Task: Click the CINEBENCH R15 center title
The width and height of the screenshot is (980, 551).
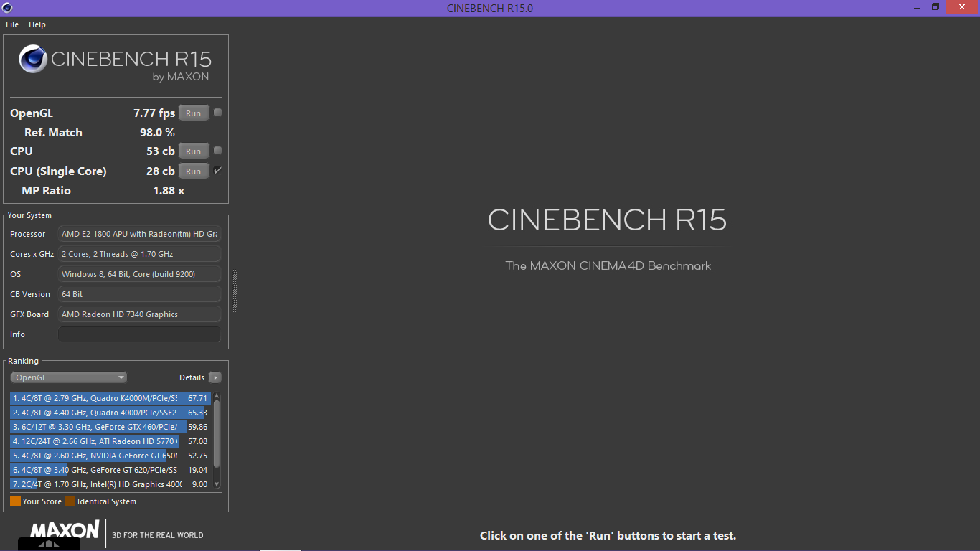Action: pyautogui.click(x=607, y=220)
